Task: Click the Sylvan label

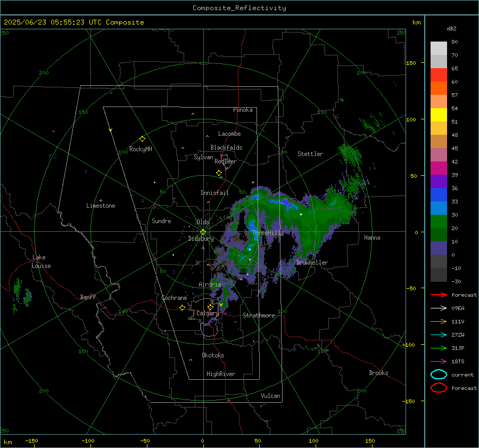Action: (x=203, y=157)
